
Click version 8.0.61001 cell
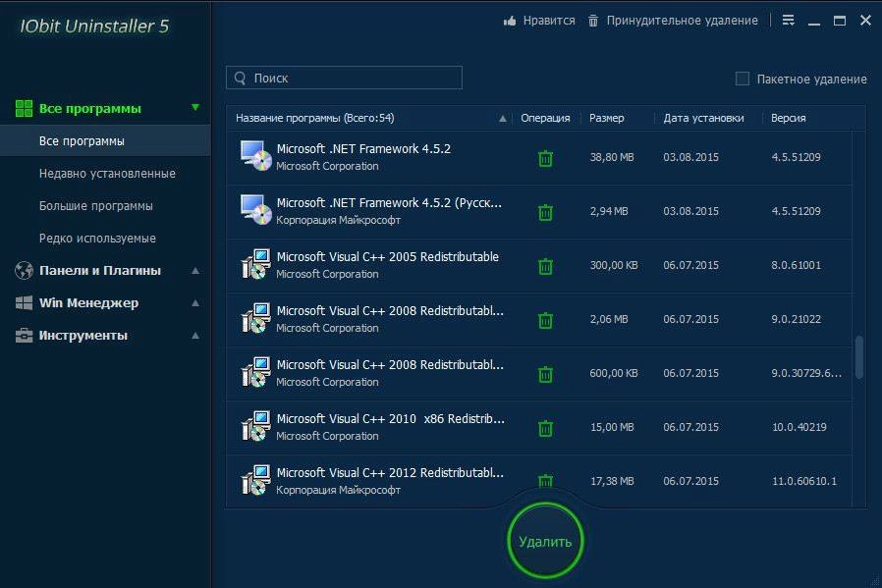pos(796,265)
